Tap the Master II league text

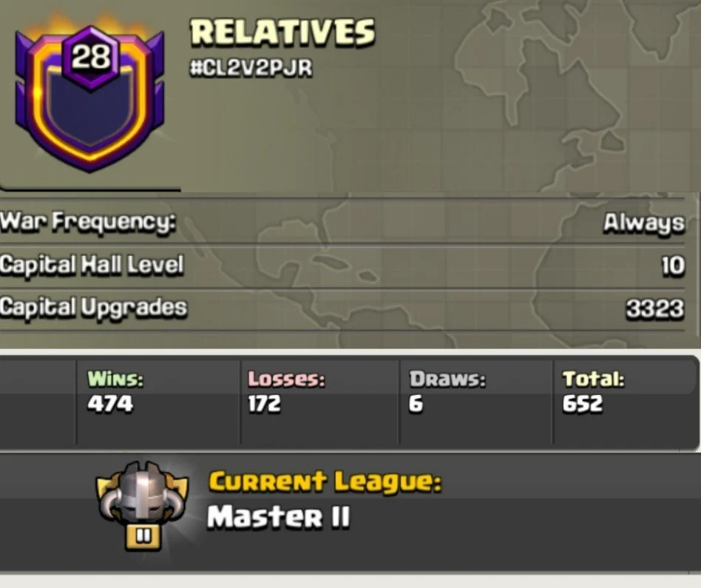pos(278,517)
